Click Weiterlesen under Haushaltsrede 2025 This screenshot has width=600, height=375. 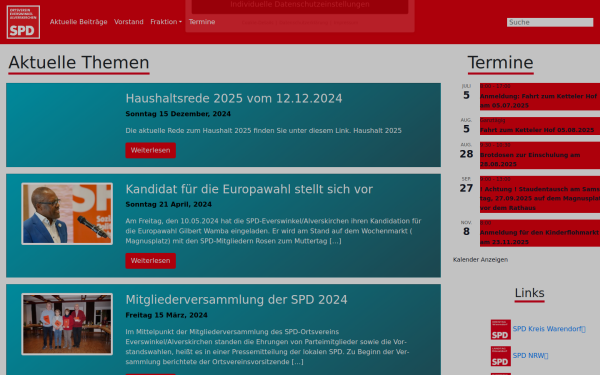click(x=150, y=150)
